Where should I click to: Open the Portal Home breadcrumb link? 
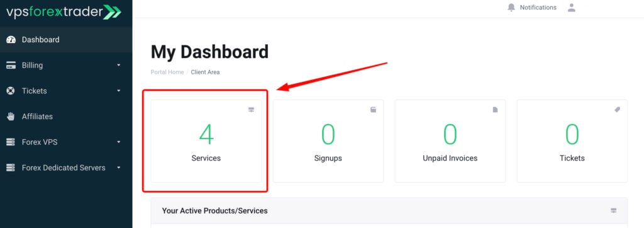coord(167,72)
